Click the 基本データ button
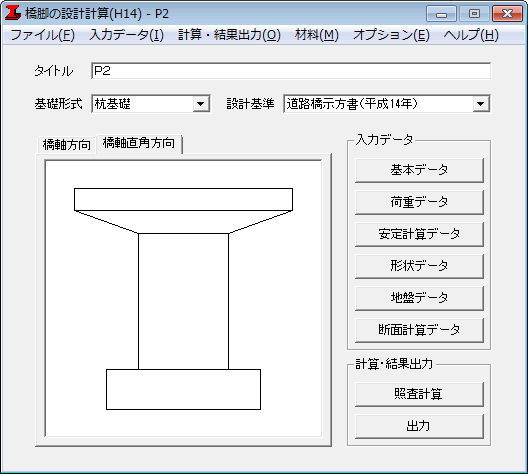This screenshot has width=528, height=474. (x=419, y=170)
